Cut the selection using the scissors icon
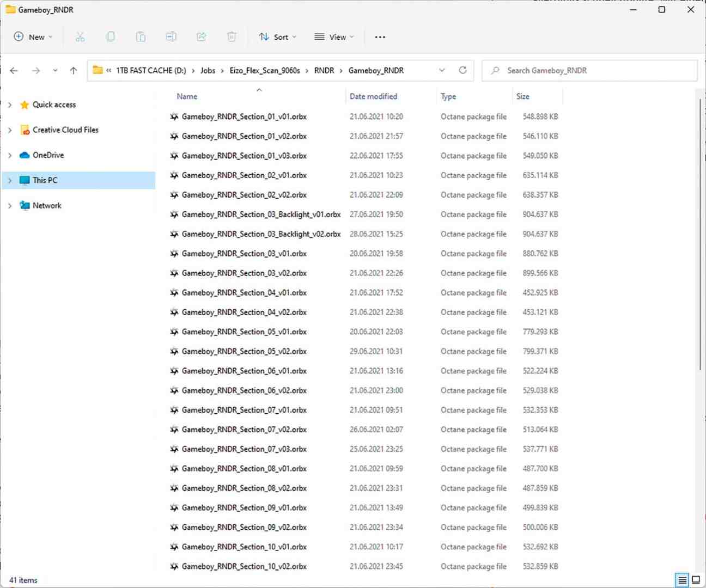The height and width of the screenshot is (588, 706). coord(80,36)
